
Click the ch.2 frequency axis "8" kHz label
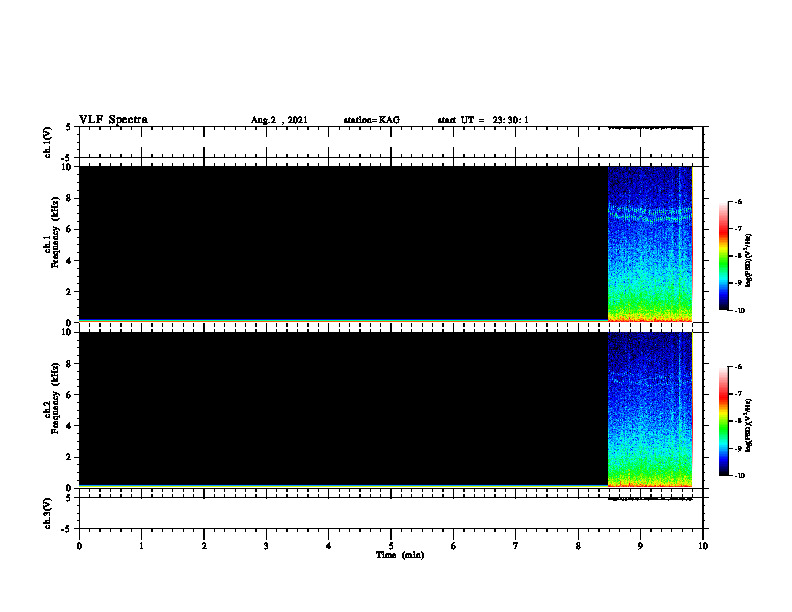coord(69,364)
